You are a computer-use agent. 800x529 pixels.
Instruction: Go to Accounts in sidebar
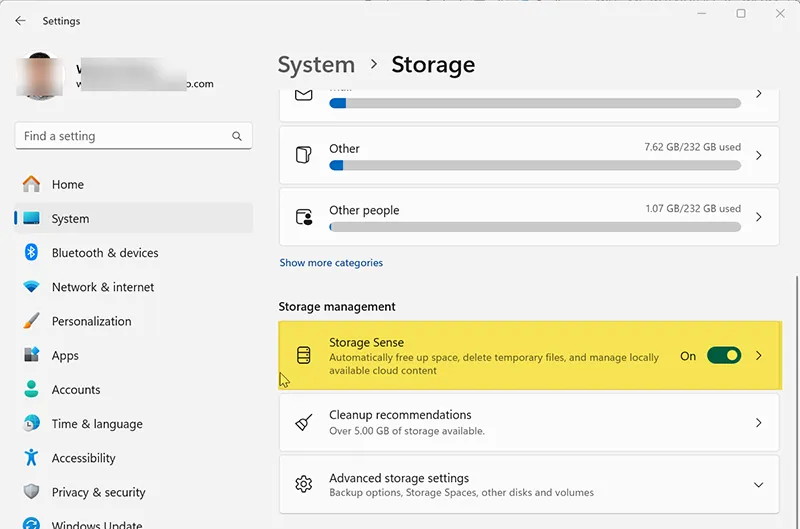[x=76, y=390]
